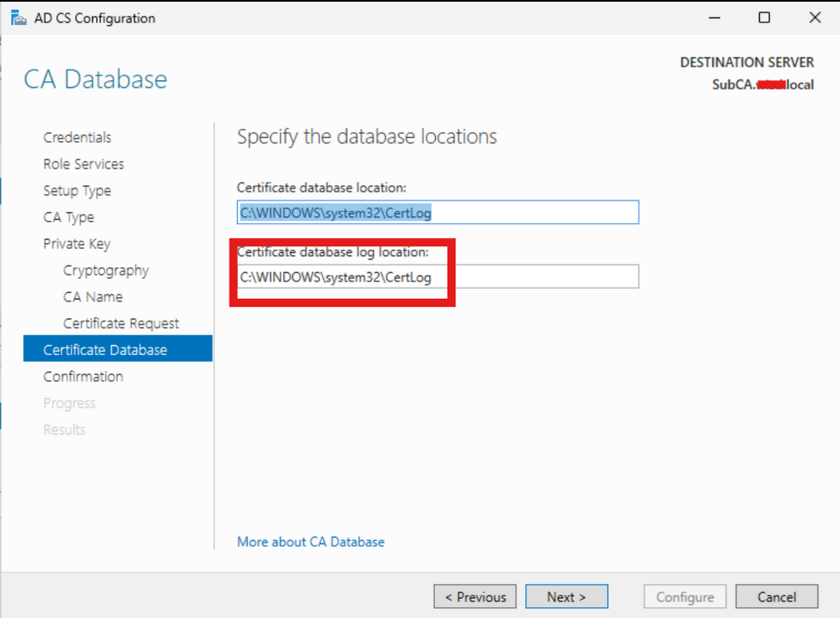Open the Cryptography sub-step
The height and width of the screenshot is (618, 840).
106,271
